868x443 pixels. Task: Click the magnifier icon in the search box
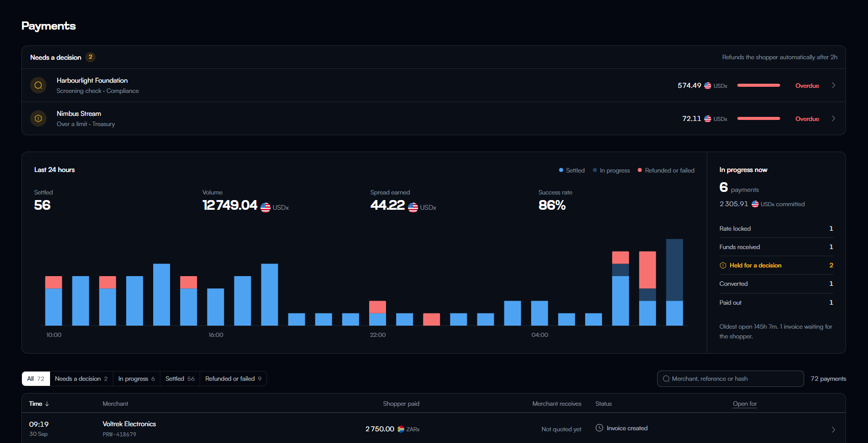(666, 379)
